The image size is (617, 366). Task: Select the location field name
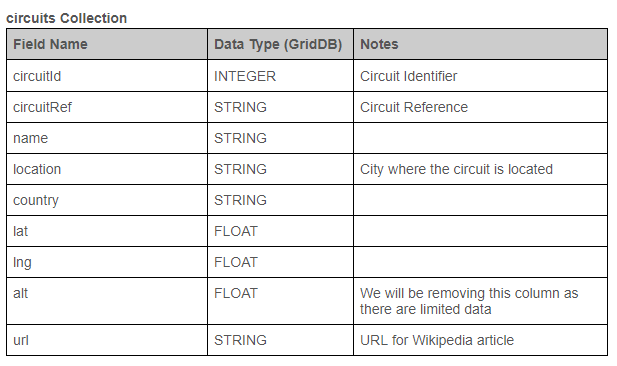click(37, 169)
